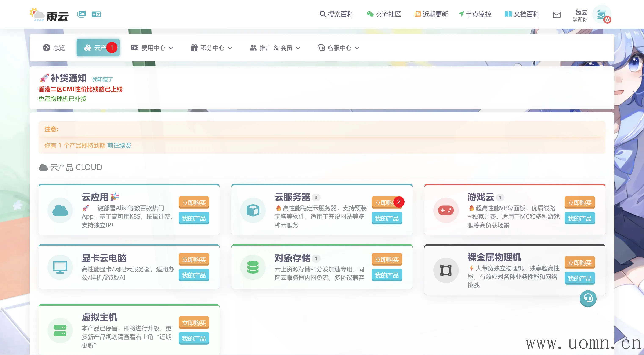
Task: Click the database icon for 对象存储
Action: click(x=253, y=267)
